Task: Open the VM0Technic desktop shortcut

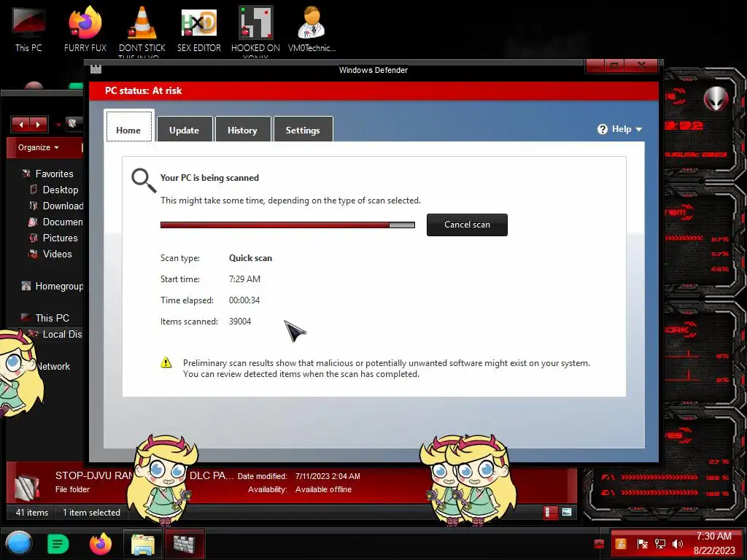Action: [x=311, y=29]
